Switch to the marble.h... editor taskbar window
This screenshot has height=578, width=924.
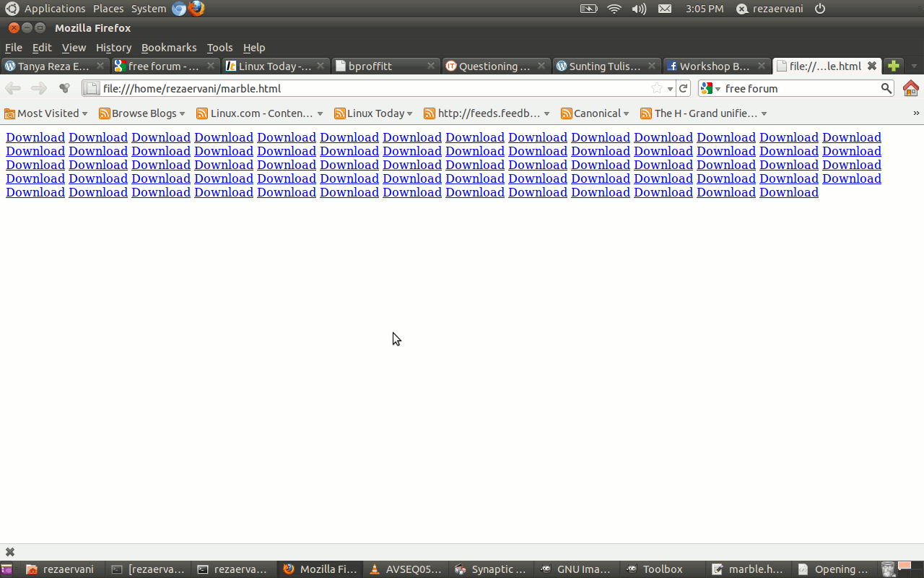tap(749, 569)
